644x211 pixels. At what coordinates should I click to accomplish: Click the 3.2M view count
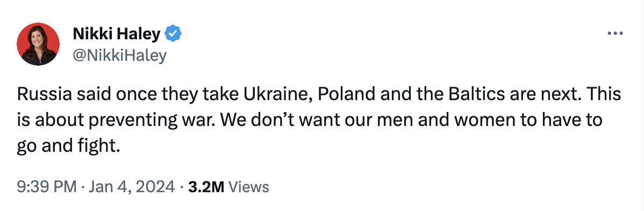206,187
